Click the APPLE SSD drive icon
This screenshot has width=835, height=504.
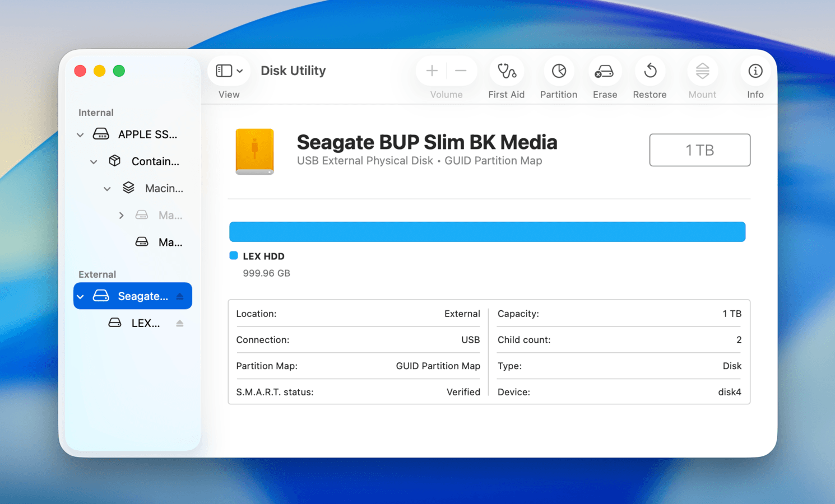pos(101,134)
